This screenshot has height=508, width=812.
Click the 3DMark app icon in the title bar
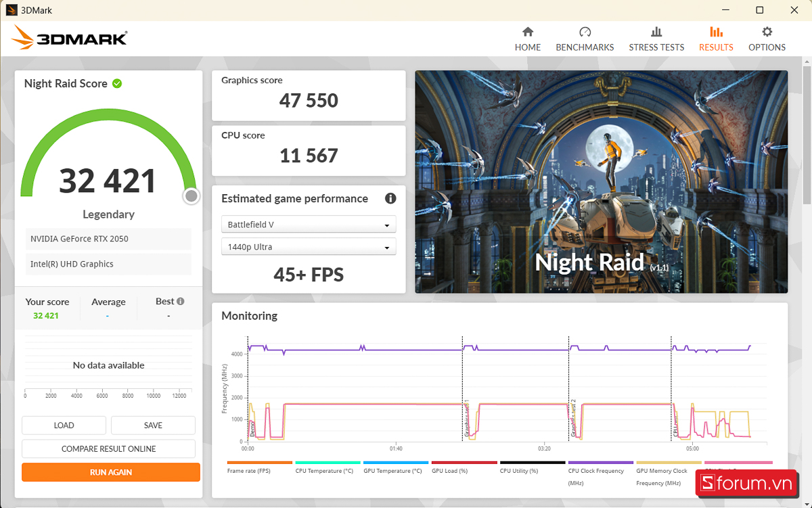click(12, 10)
